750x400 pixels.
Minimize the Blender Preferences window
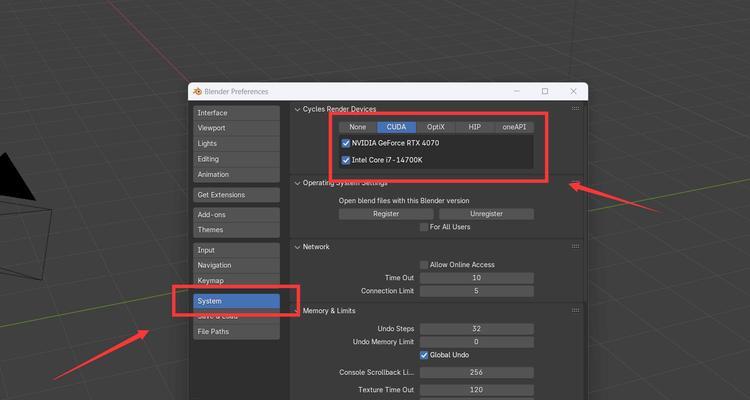517,91
